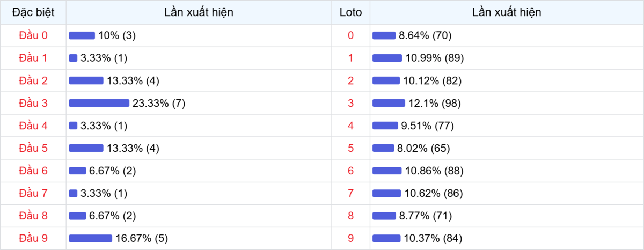
Task: Click the Đầu 9 progress bar
Action: pyautogui.click(x=90, y=238)
